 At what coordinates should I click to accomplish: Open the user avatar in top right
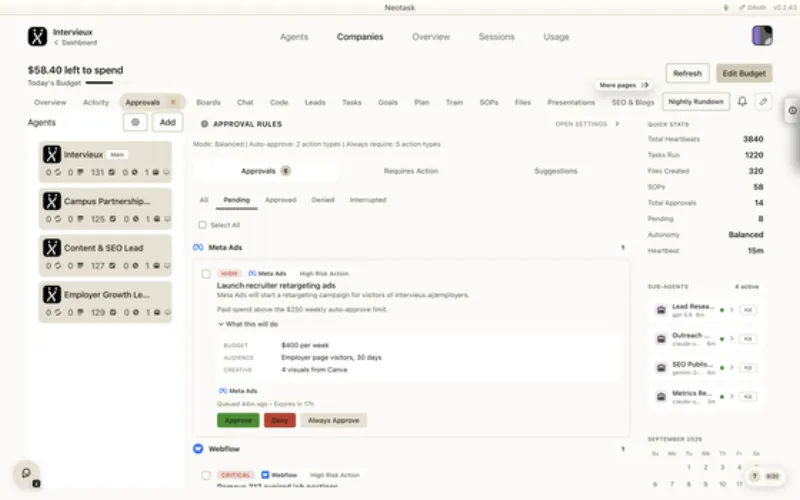(762, 36)
